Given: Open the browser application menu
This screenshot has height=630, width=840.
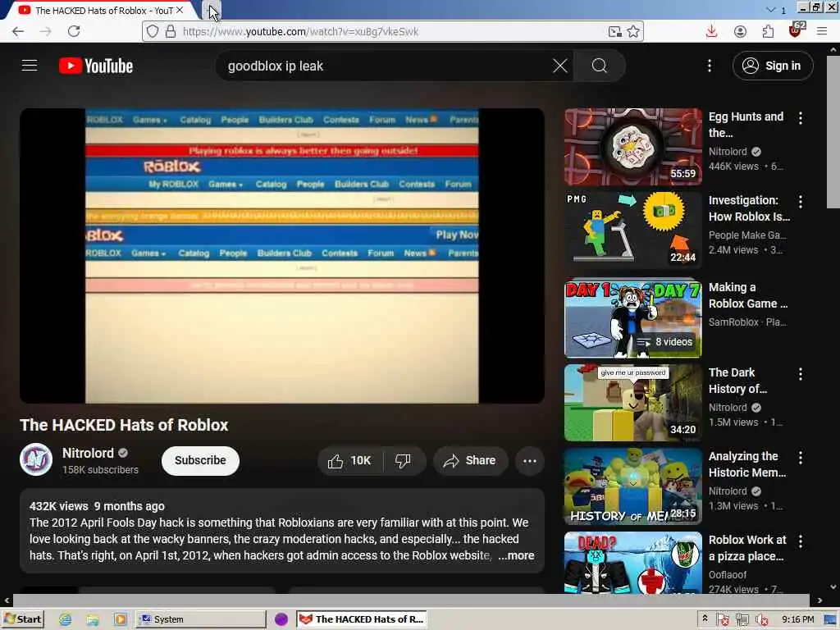Looking at the screenshot, I should 822,31.
